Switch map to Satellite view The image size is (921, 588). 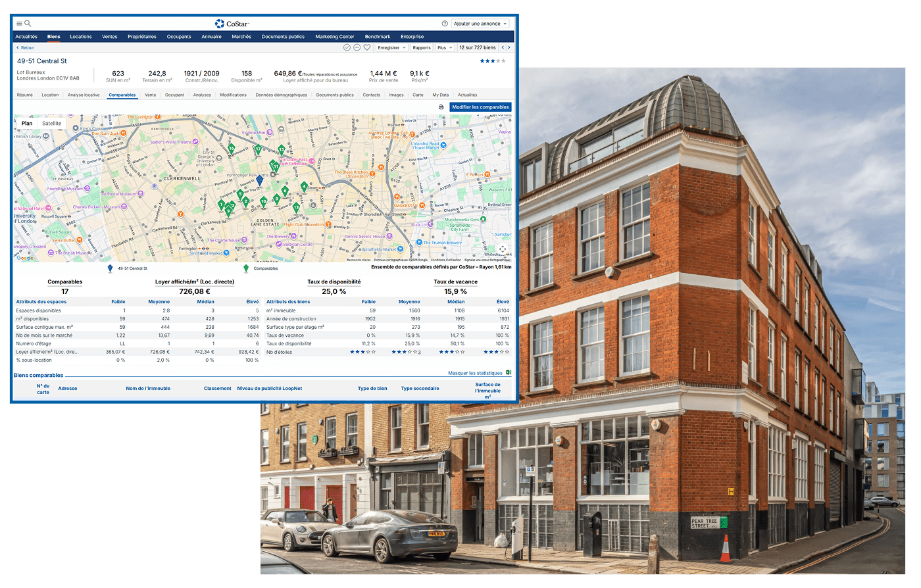click(51, 124)
